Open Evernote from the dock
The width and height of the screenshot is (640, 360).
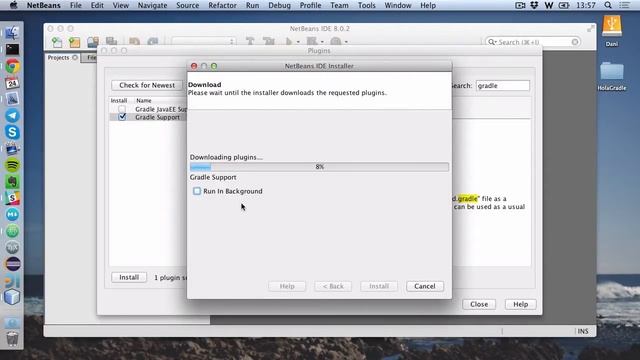point(12,182)
